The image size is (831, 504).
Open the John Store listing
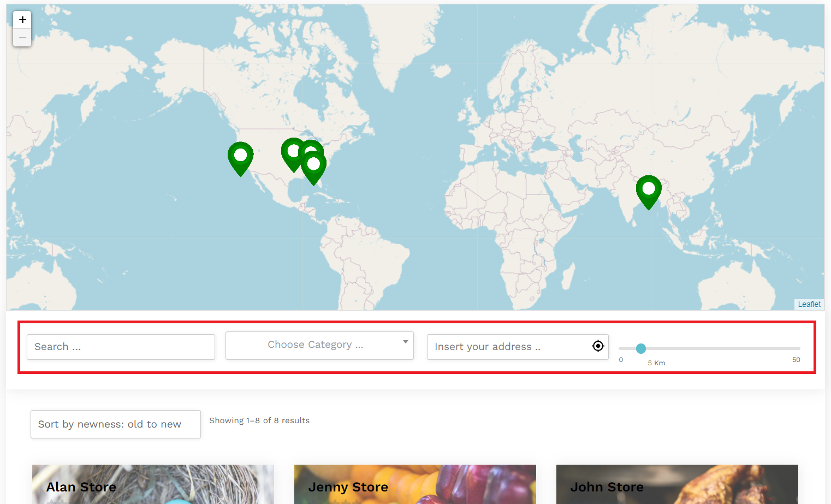coord(607,487)
